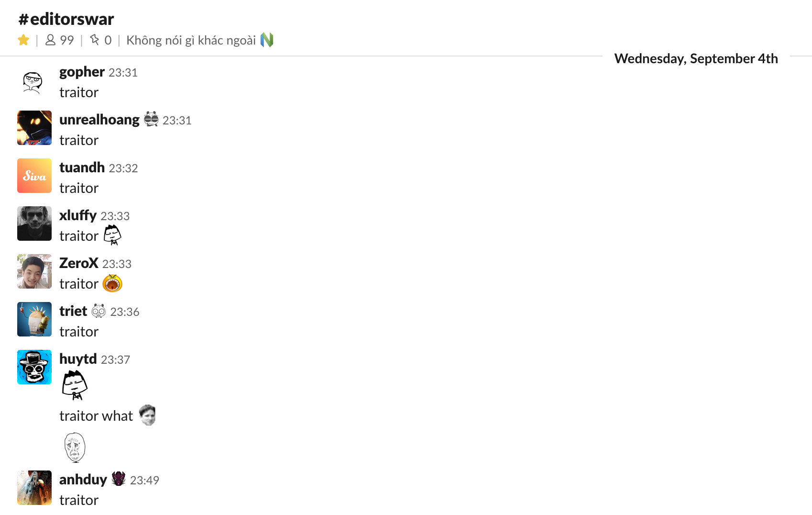This screenshot has height=515, width=812.
Task: Click the large emoji under huytd's name
Action: pyautogui.click(x=75, y=385)
